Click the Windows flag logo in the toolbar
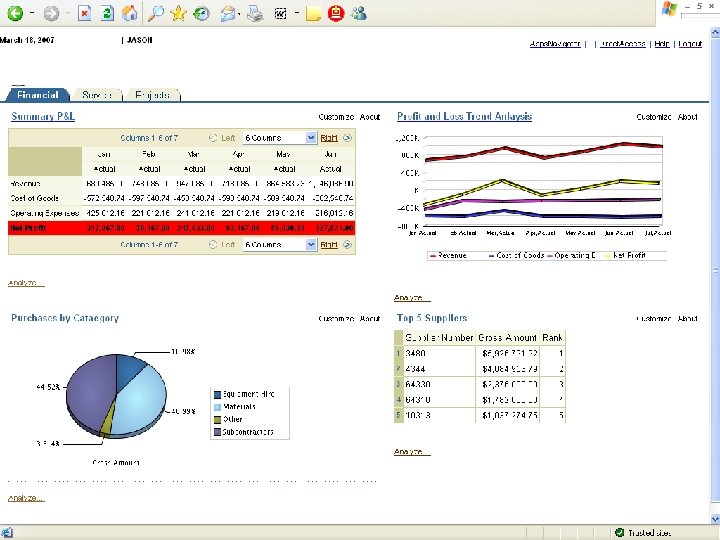 [x=669, y=9]
